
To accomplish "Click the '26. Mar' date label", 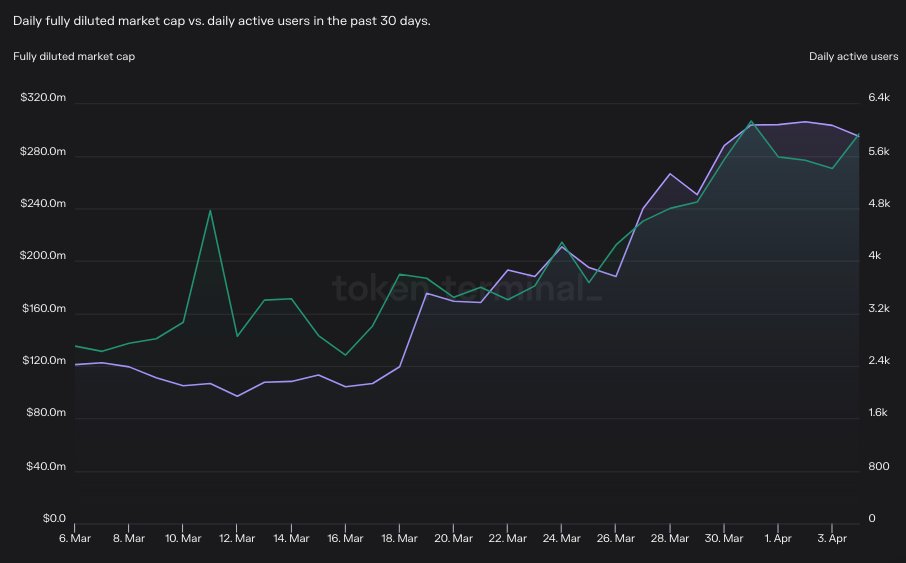I will pyautogui.click(x=615, y=538).
